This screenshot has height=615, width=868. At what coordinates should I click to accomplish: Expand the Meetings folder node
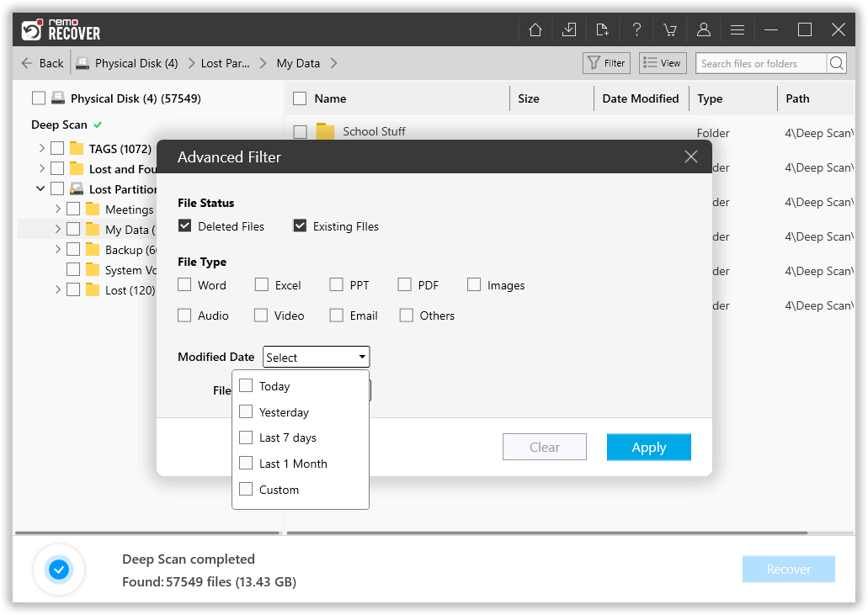[58, 209]
